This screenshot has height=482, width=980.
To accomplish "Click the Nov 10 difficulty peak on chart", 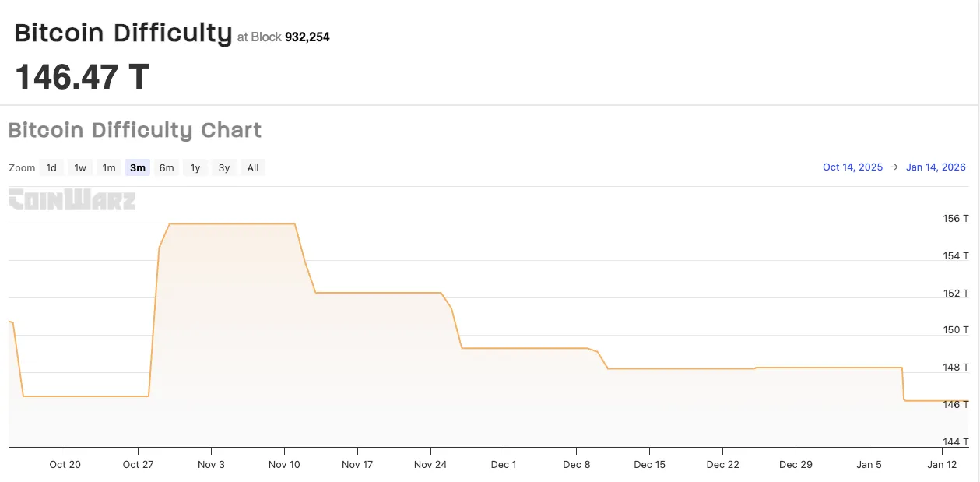I will [284, 223].
